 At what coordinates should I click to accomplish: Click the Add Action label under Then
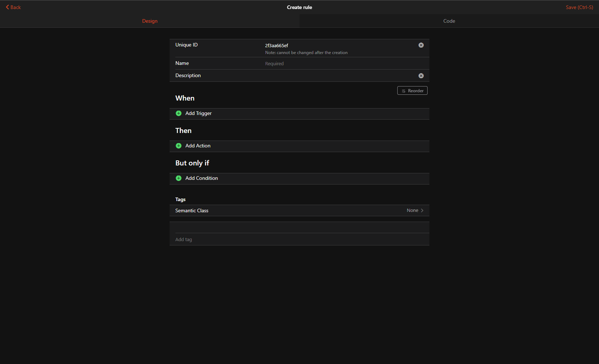pos(198,146)
